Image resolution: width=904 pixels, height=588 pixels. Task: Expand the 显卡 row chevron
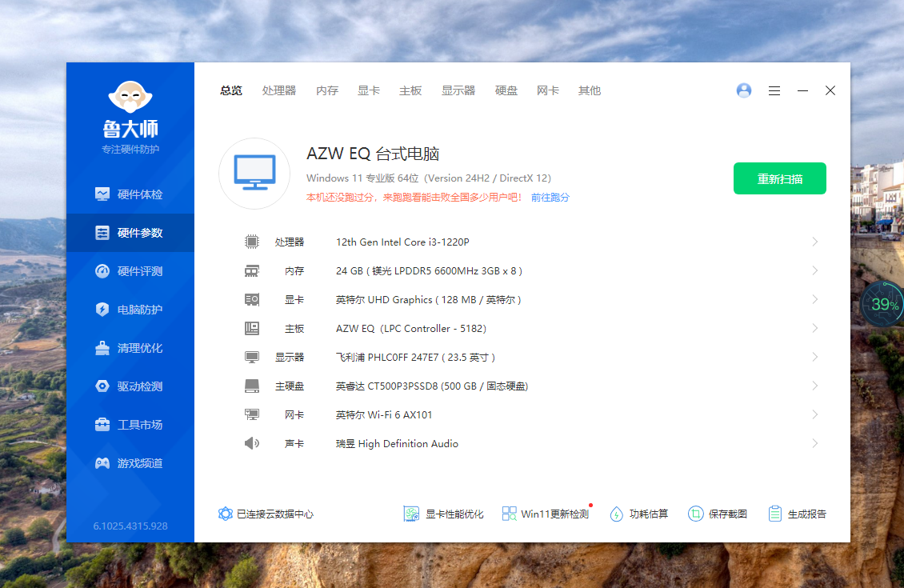point(814,299)
